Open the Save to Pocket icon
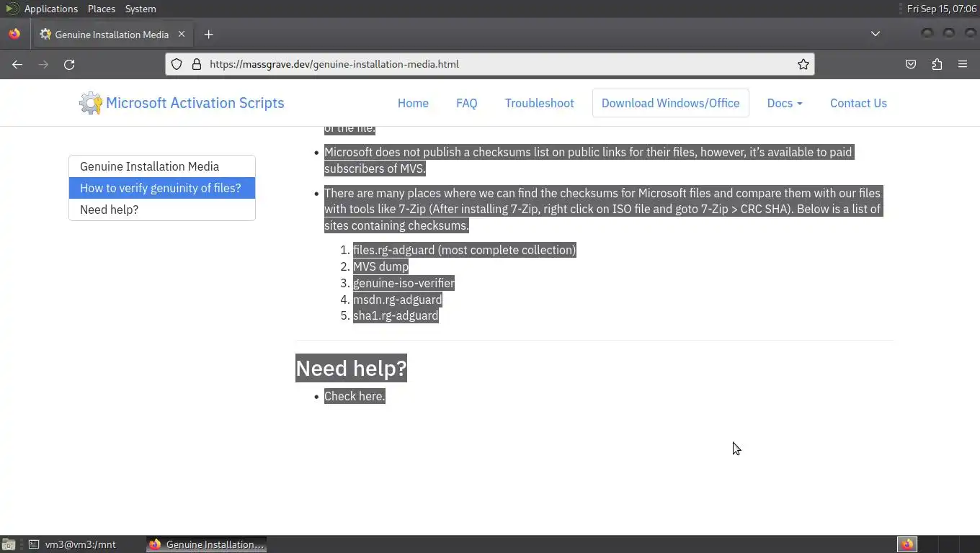This screenshot has width=980, height=553. (x=911, y=64)
